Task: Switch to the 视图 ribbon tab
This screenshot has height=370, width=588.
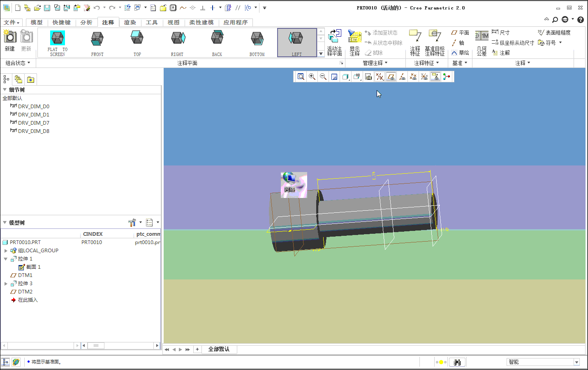Action: (x=174, y=22)
